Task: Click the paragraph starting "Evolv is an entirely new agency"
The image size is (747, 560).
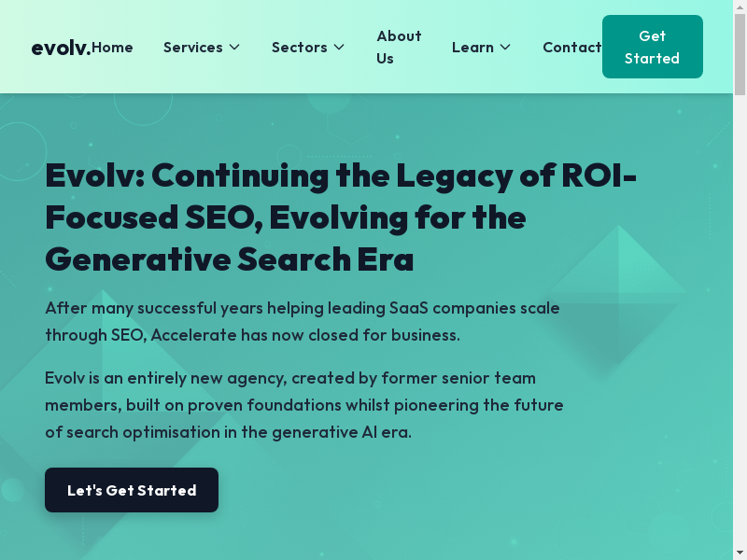Action: coord(303,405)
